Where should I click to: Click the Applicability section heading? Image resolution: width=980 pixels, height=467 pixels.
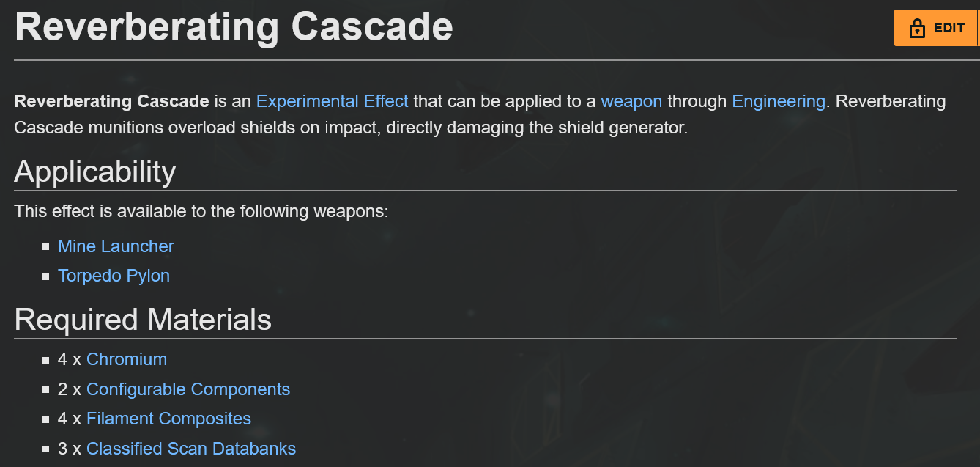click(95, 172)
